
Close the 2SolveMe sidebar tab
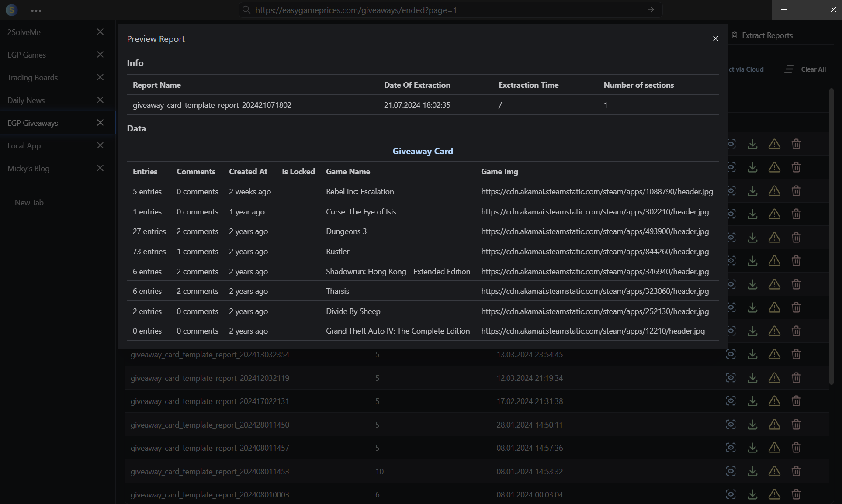[100, 32]
